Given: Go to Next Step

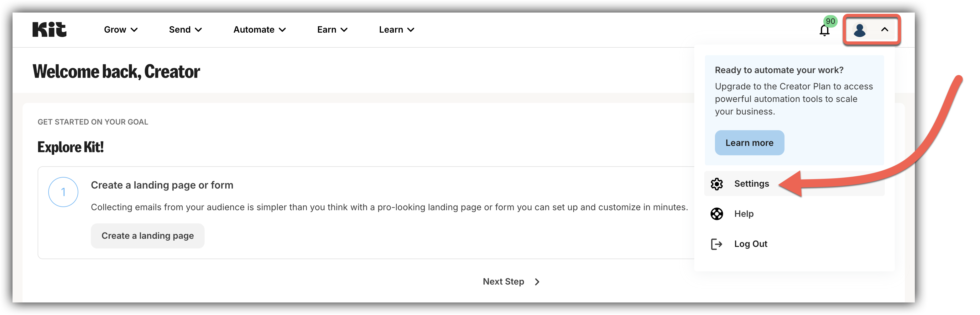Looking at the screenshot, I should (511, 282).
